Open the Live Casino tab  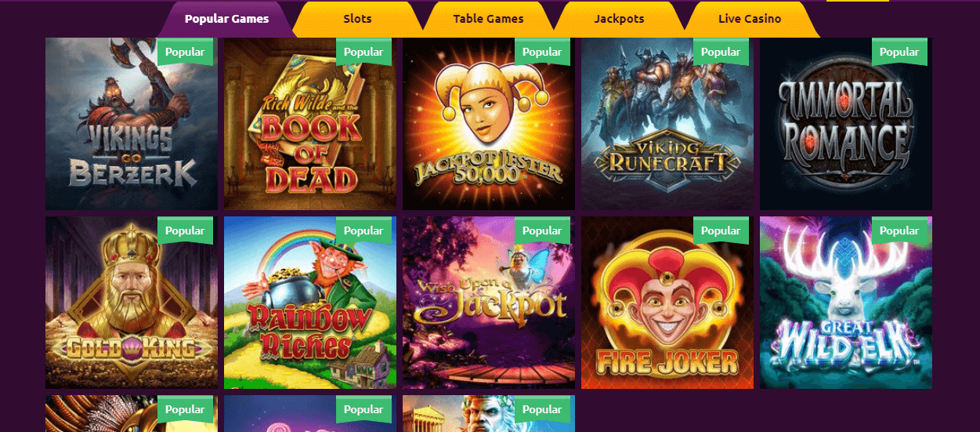coord(750,19)
